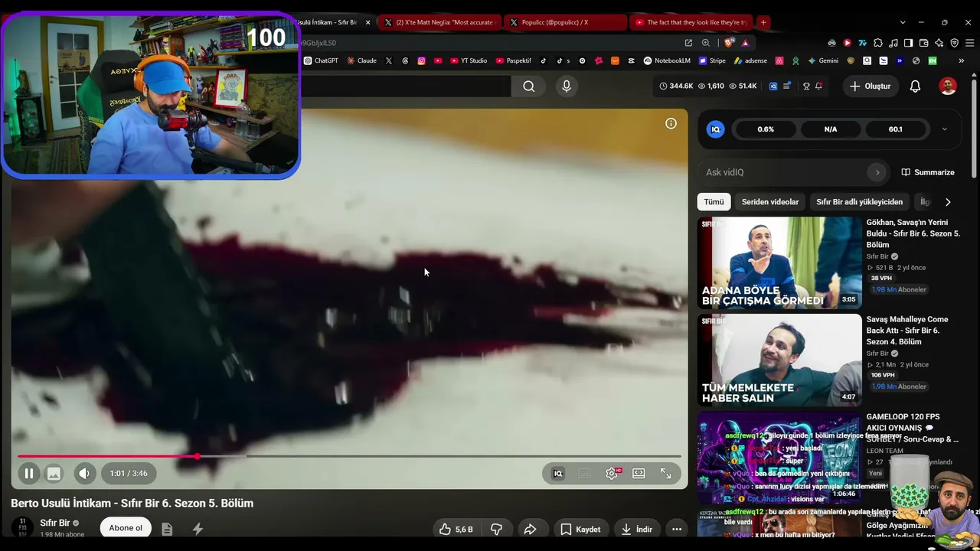Summarize the video with vidIQ
Image resolution: width=980 pixels, height=551 pixels.
(x=928, y=172)
